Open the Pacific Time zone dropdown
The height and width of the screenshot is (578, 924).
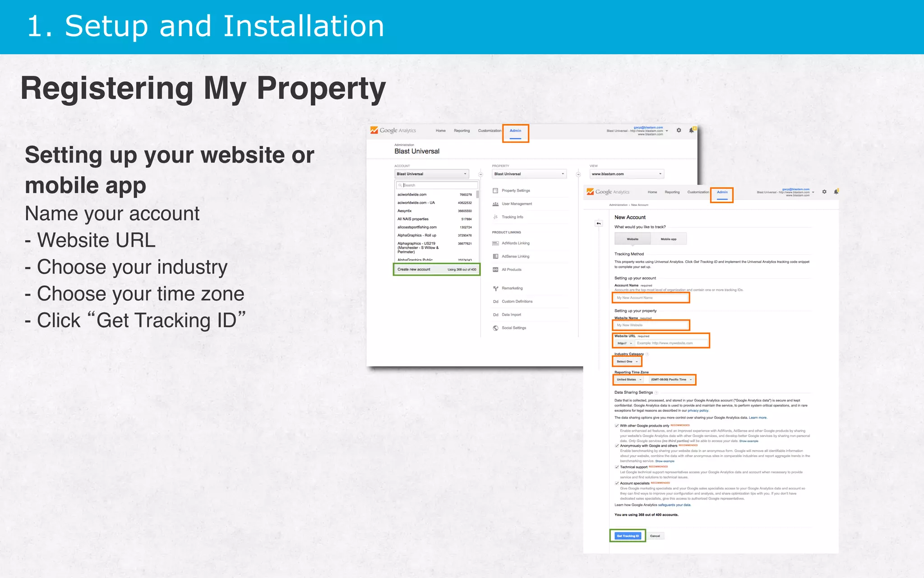pyautogui.click(x=671, y=380)
